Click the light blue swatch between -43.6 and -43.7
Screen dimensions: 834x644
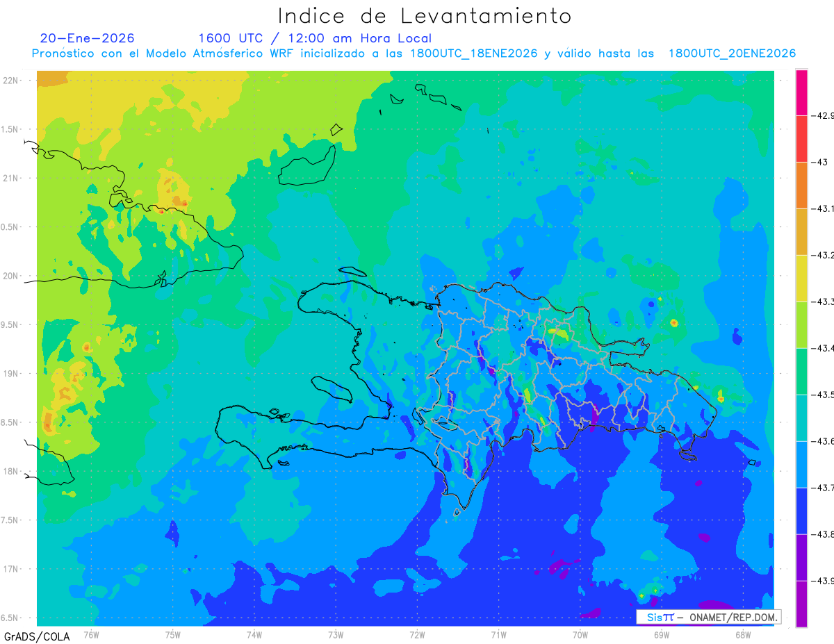(801, 465)
